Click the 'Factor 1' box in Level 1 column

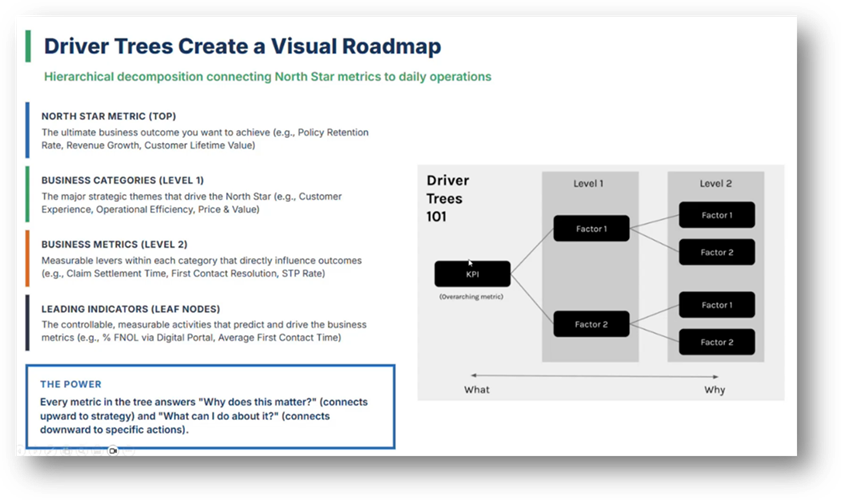(x=592, y=229)
